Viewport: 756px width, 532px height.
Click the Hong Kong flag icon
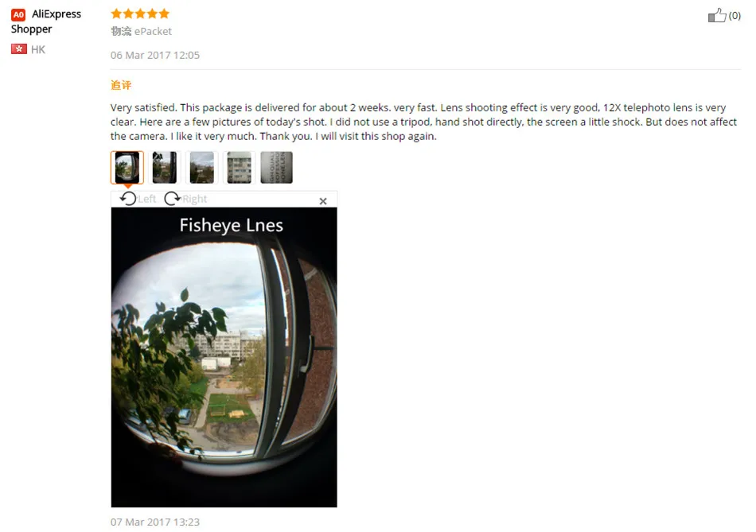pos(19,49)
